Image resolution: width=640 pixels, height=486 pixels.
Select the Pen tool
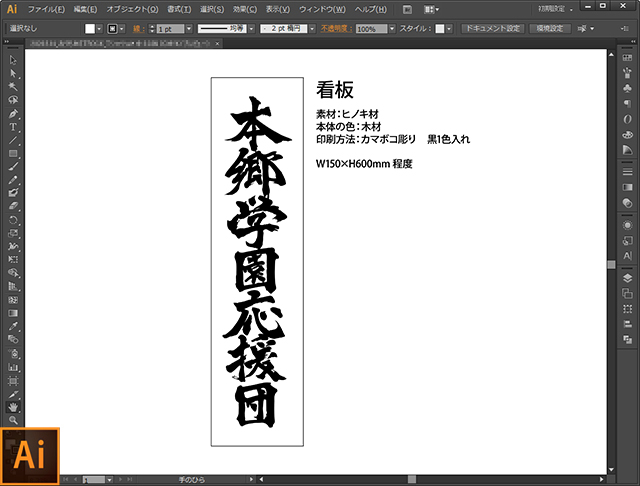click(x=13, y=113)
